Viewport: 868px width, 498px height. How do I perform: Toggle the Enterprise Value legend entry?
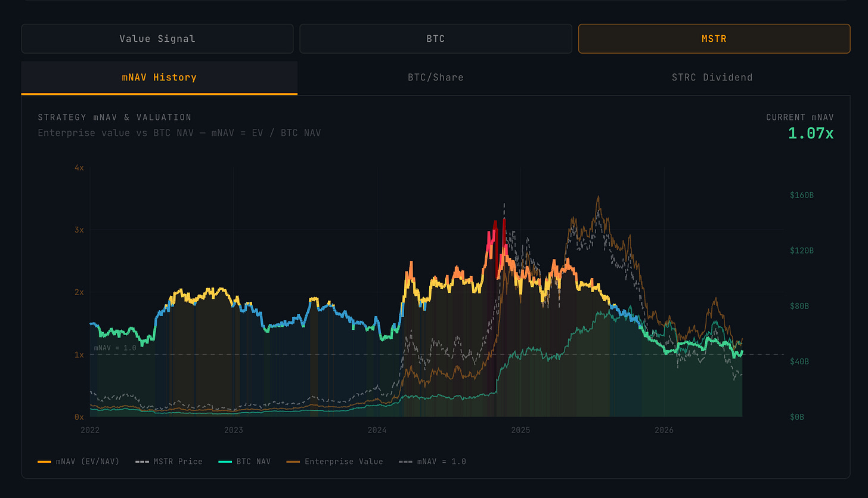coord(334,462)
